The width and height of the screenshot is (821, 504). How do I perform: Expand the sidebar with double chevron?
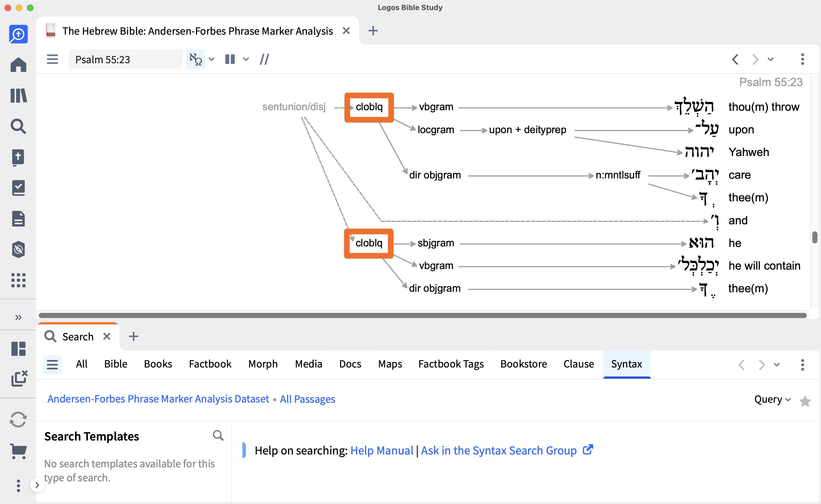coord(18,317)
